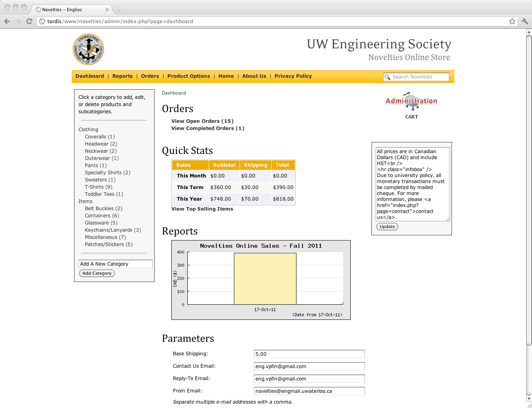Open Pants (1) subcategory

pyautogui.click(x=96, y=166)
